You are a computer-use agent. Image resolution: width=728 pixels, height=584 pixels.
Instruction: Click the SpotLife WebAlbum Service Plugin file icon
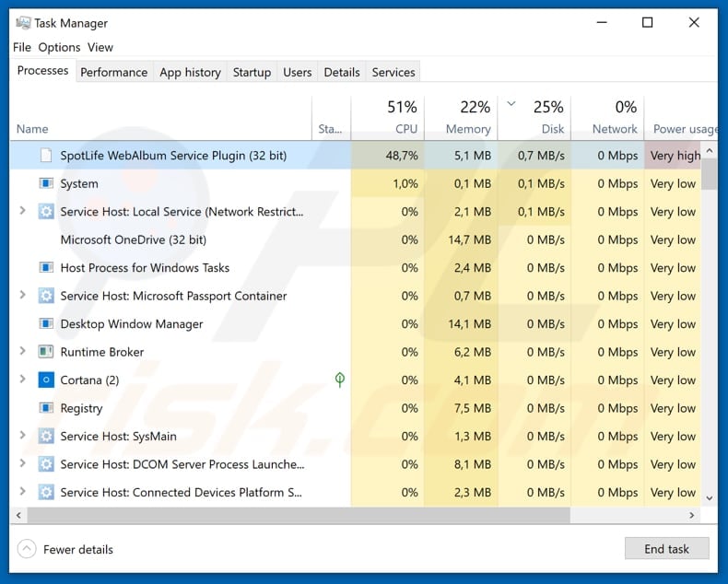tap(46, 156)
